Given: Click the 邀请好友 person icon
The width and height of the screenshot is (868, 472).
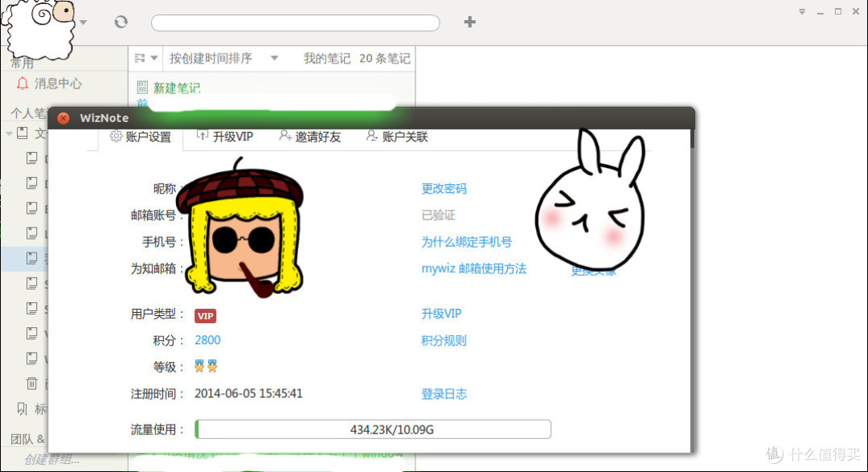Looking at the screenshot, I should (x=285, y=136).
